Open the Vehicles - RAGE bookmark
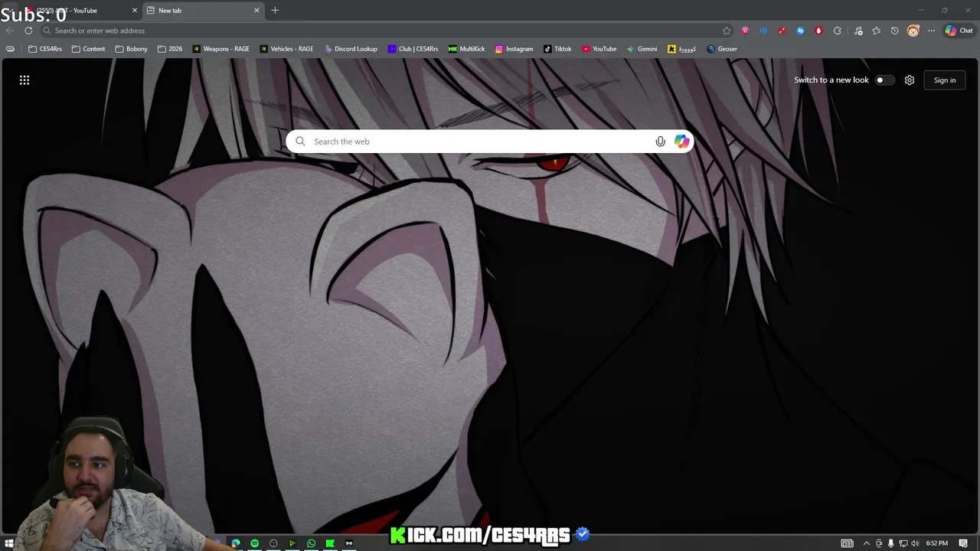The image size is (980, 551). pyautogui.click(x=286, y=49)
